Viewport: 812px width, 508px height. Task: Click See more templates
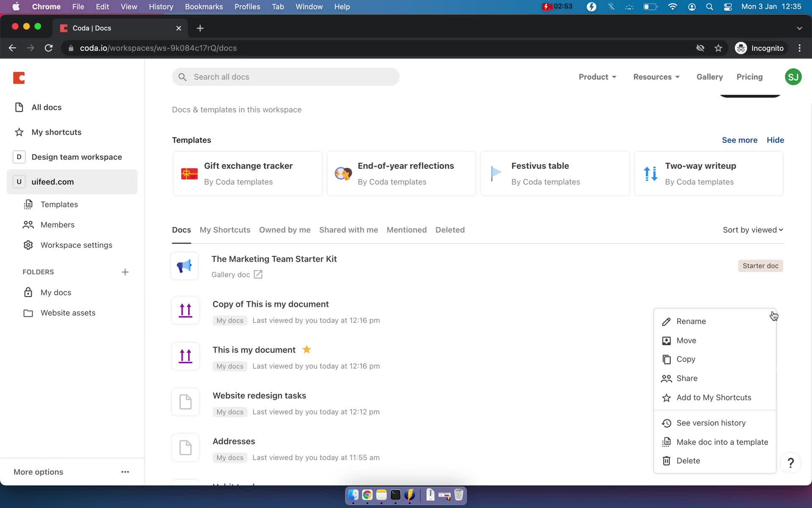739,140
